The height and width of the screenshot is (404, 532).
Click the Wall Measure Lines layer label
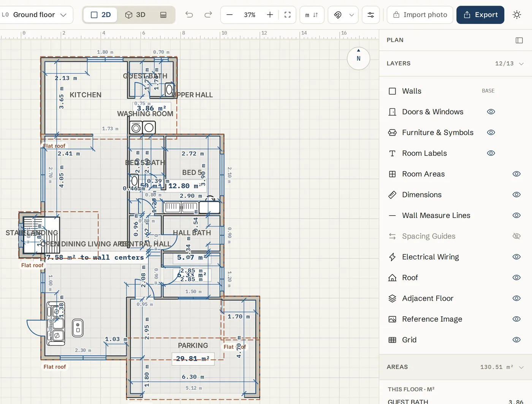coord(436,215)
